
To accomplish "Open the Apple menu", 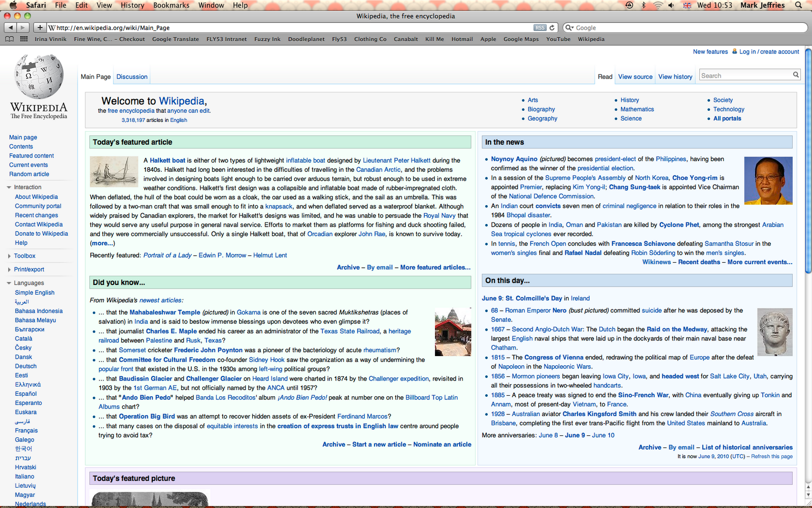I will coord(12,5).
